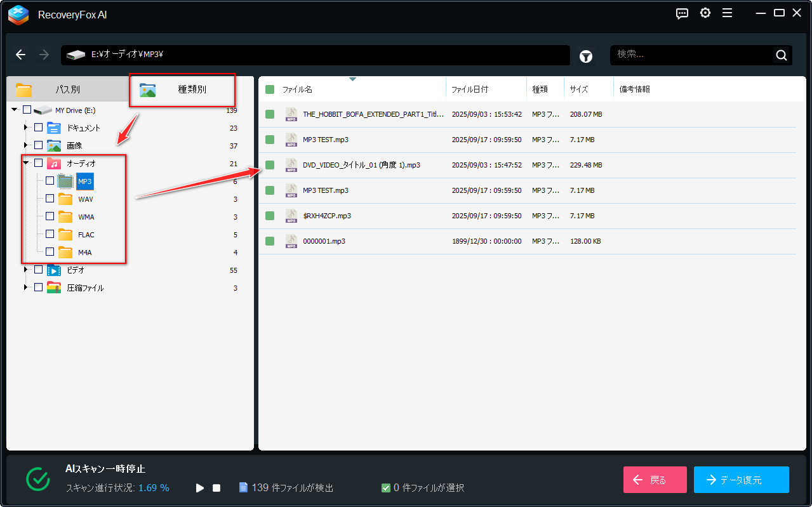Select the WMA folder icon

(x=65, y=216)
